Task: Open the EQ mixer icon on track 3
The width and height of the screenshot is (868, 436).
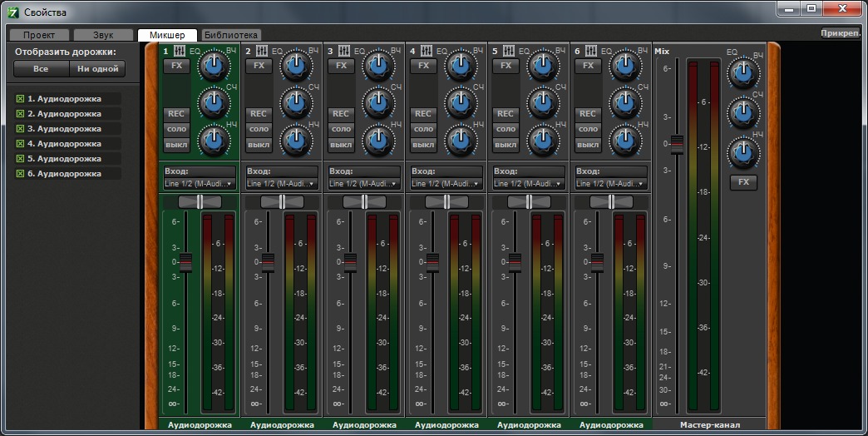Action: (343, 51)
